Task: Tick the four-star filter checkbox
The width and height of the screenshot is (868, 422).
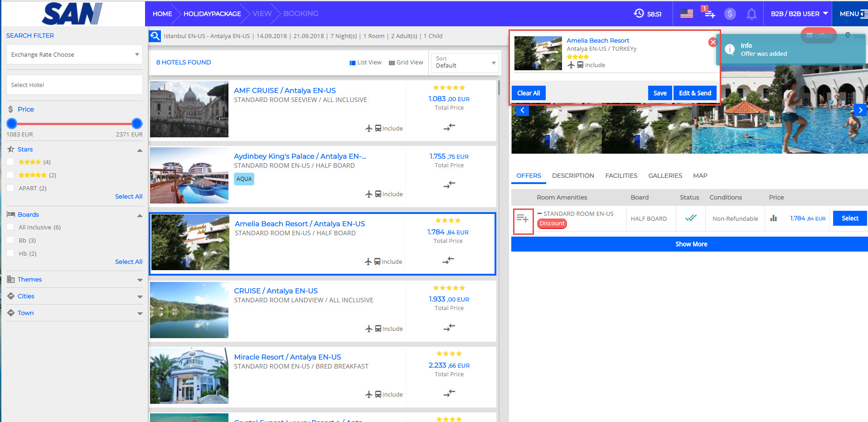Action: (x=10, y=162)
